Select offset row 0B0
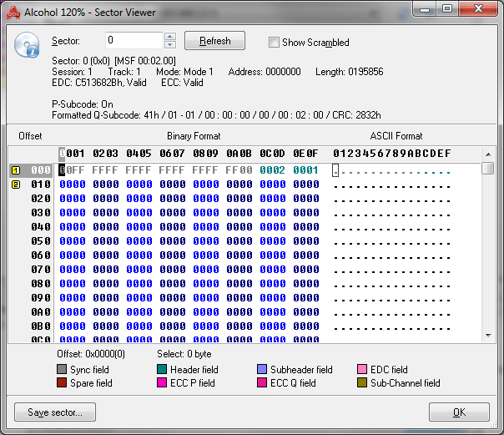This screenshot has width=504, height=435. [x=41, y=326]
